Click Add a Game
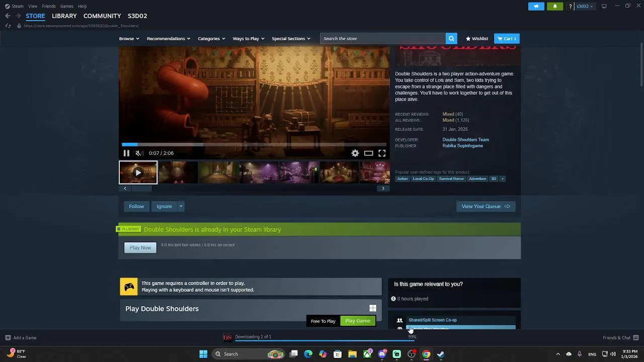 tap(21, 338)
